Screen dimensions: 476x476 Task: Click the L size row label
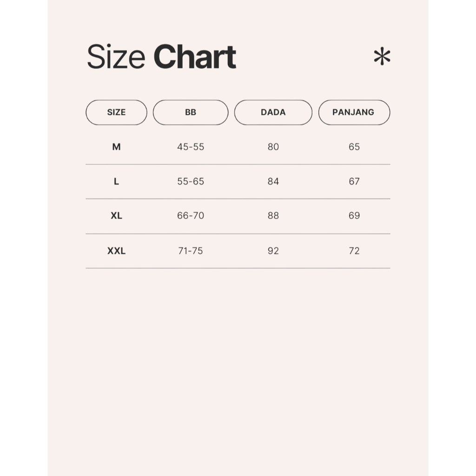[116, 181]
